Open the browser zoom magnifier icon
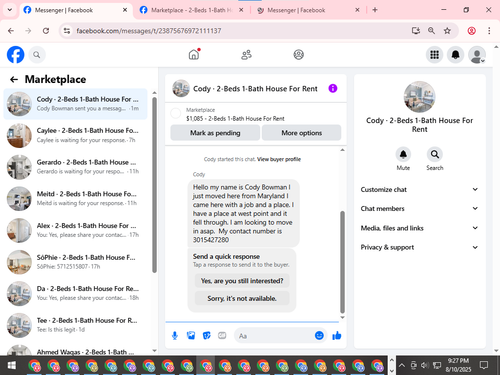The width and height of the screenshot is (500, 375). click(x=431, y=31)
